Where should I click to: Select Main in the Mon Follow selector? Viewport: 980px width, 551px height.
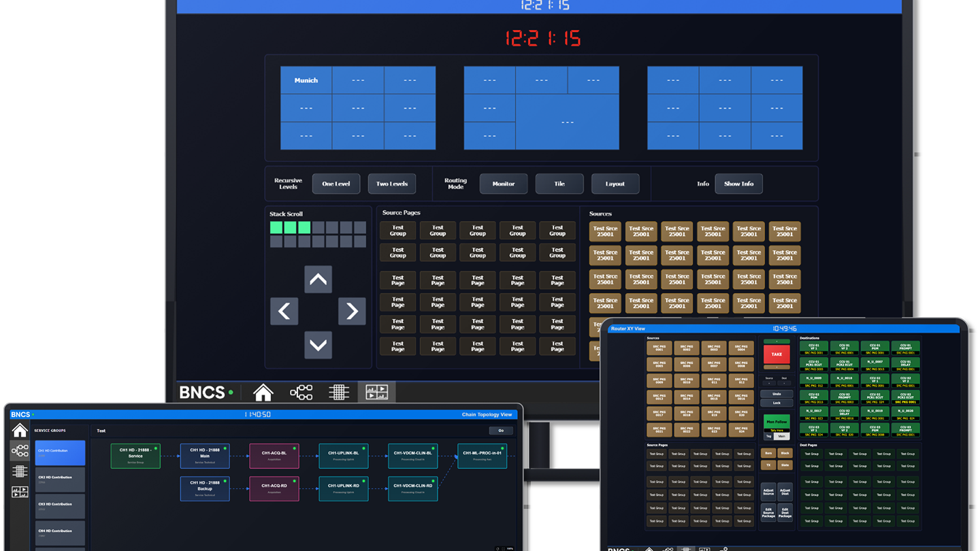tap(782, 436)
